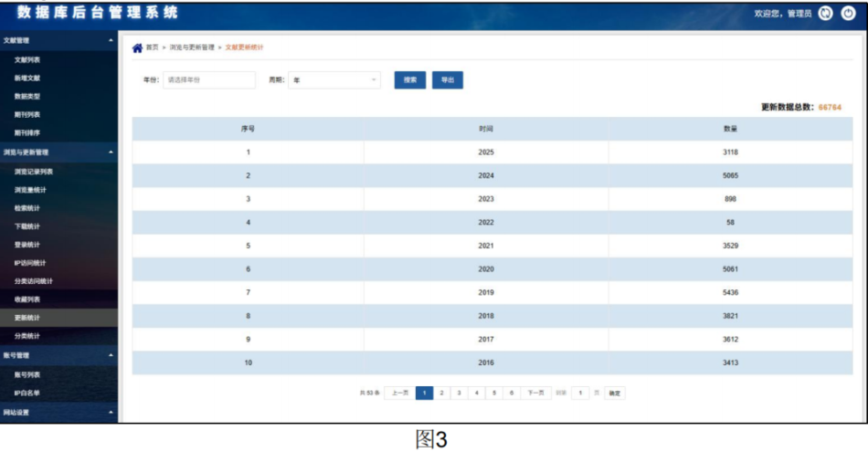The image size is (868, 452).
Task: Click the refresh icon beside 管理员
Action: coord(825,14)
